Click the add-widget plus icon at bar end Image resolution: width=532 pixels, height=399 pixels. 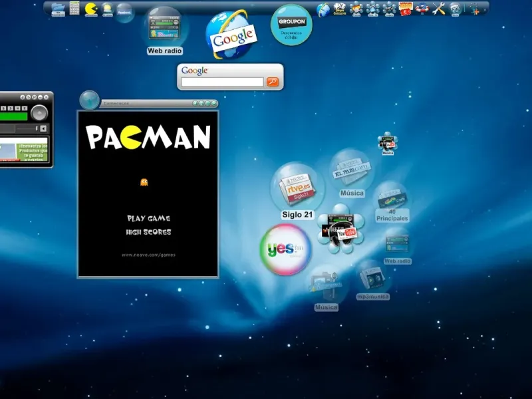pyautogui.click(x=475, y=9)
